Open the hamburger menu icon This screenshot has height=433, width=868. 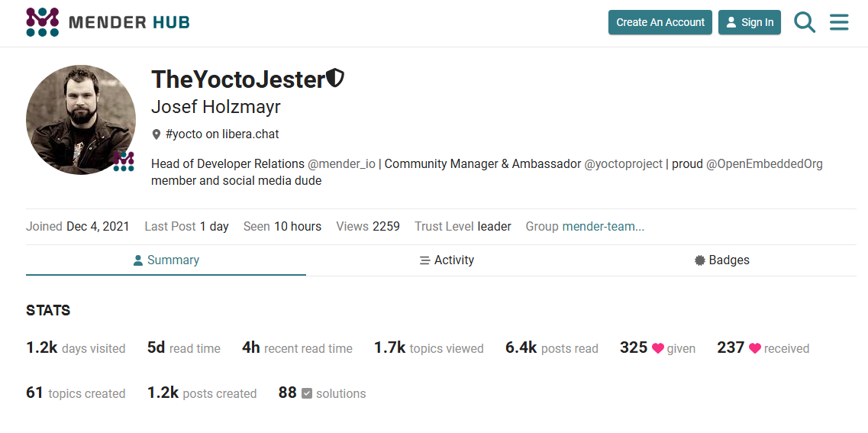click(839, 22)
